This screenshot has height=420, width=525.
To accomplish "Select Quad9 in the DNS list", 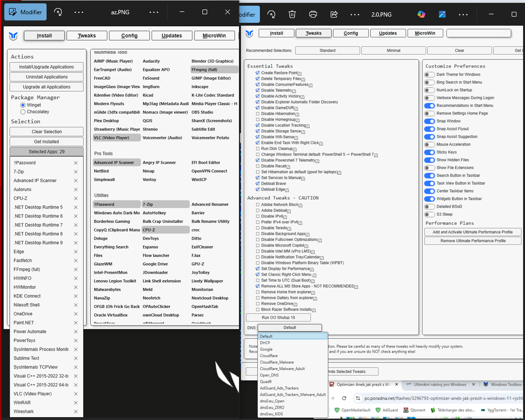I will [x=266, y=382].
